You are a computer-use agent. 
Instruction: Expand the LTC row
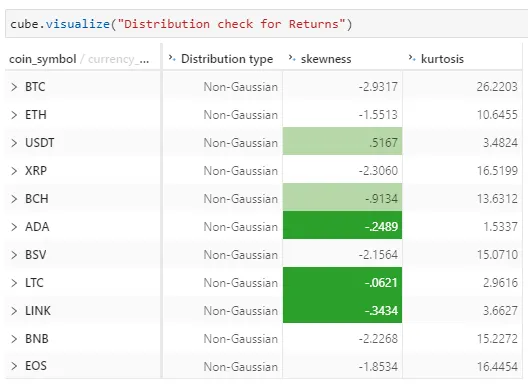tap(14, 283)
